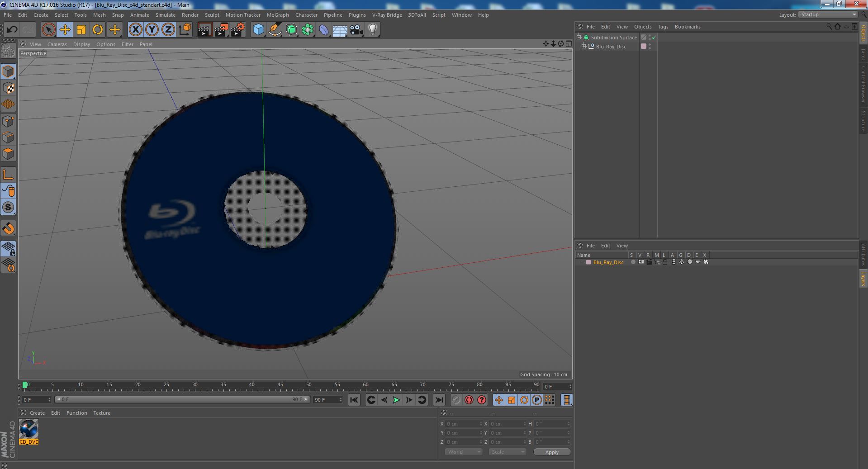Add a Cube primitive object
868x469 pixels.
tap(258, 30)
